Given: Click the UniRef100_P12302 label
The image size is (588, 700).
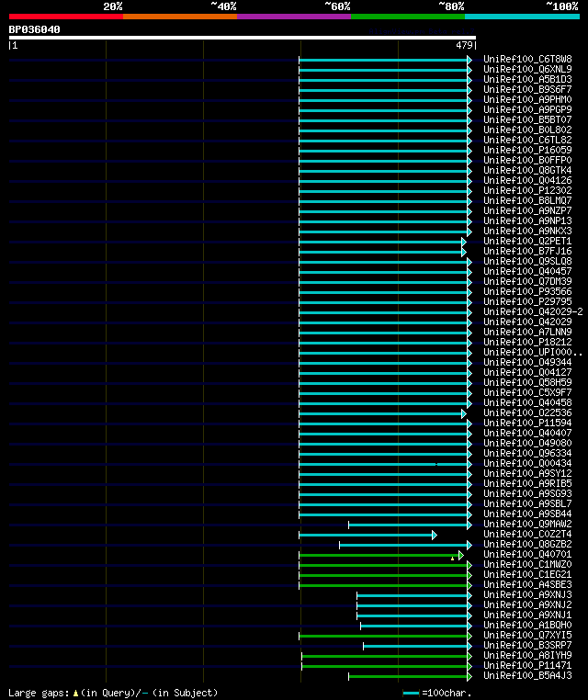Looking at the screenshot, I should point(527,191).
